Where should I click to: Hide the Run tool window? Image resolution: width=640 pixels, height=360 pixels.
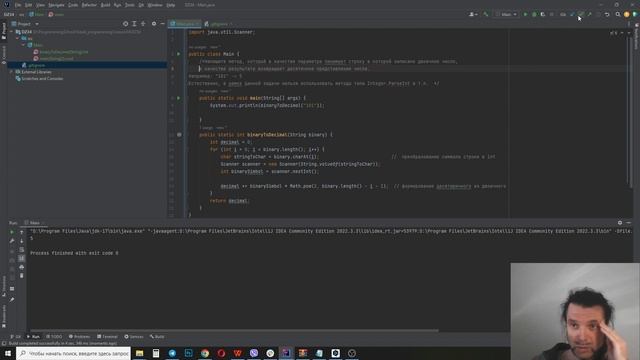[x=629, y=223]
